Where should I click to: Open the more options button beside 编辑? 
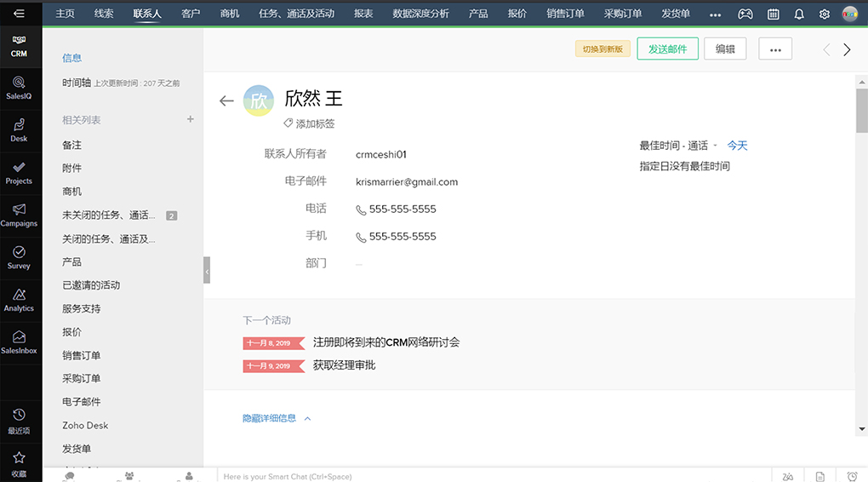coord(774,49)
